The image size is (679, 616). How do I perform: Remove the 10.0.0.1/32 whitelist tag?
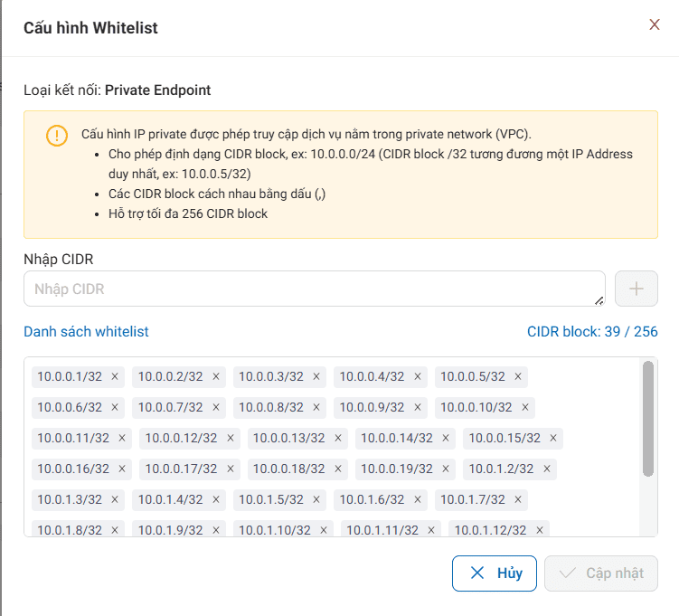pyautogui.click(x=115, y=376)
